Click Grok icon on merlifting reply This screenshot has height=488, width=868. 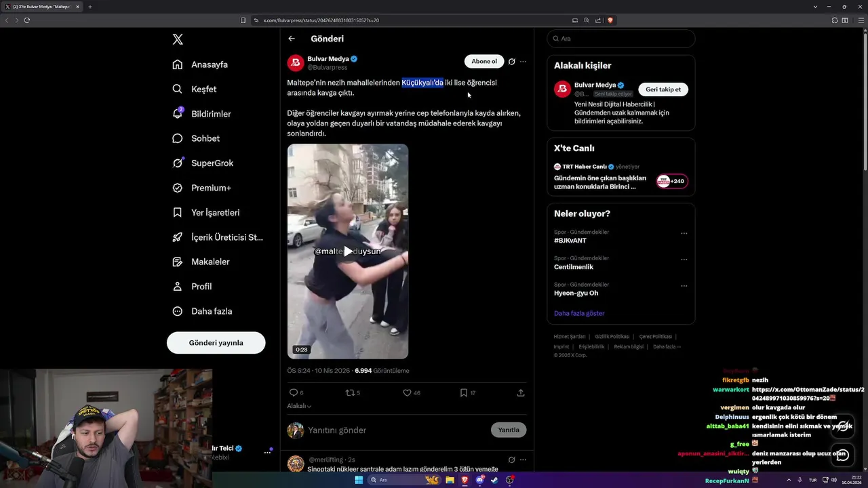[x=512, y=460]
